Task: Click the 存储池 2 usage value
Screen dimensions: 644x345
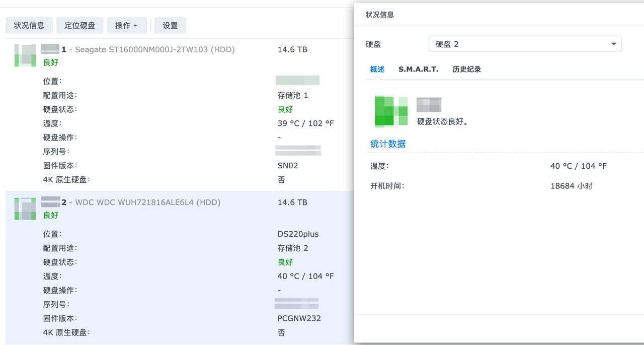Action: click(x=292, y=248)
